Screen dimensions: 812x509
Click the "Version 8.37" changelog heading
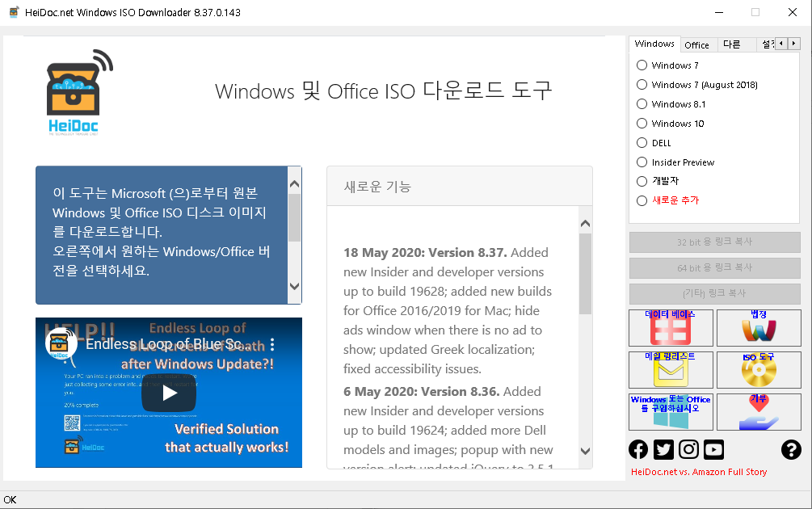tap(425, 253)
